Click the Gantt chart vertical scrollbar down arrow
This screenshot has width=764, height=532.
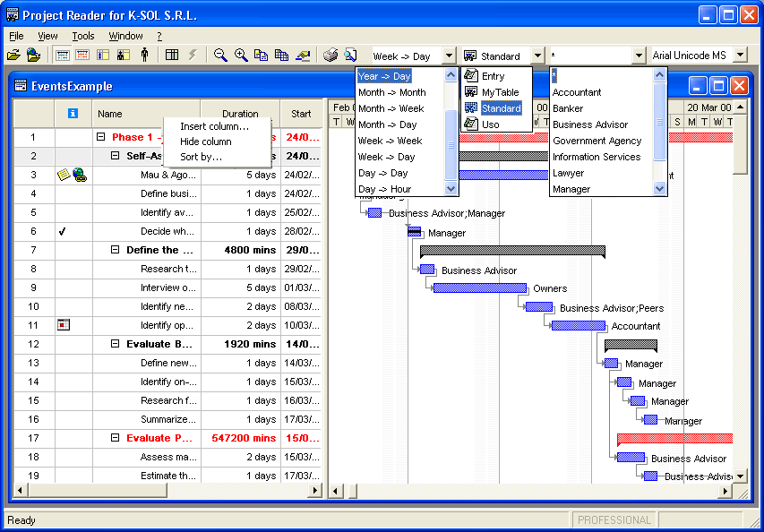(740, 476)
